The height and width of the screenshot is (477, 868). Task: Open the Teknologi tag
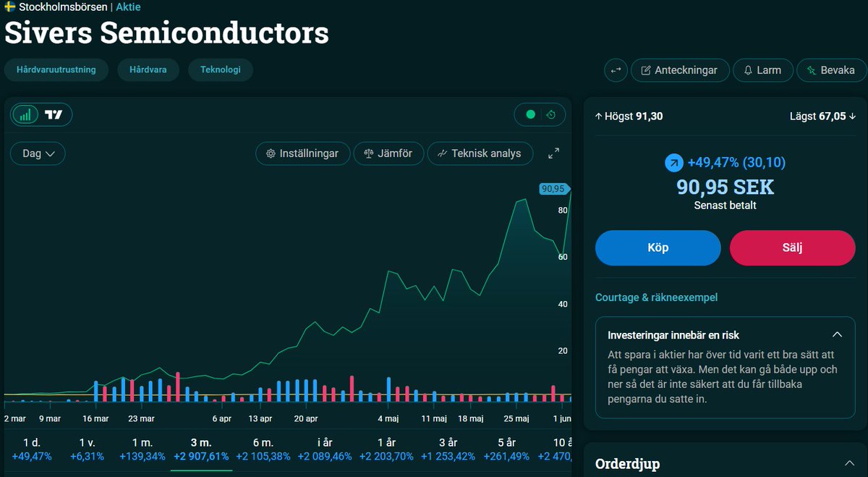[221, 70]
